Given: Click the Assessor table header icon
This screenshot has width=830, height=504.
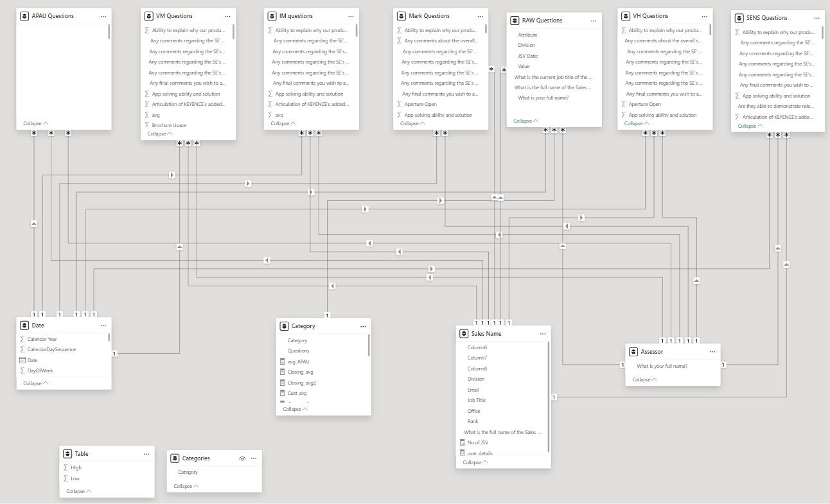Looking at the screenshot, I should click(634, 352).
